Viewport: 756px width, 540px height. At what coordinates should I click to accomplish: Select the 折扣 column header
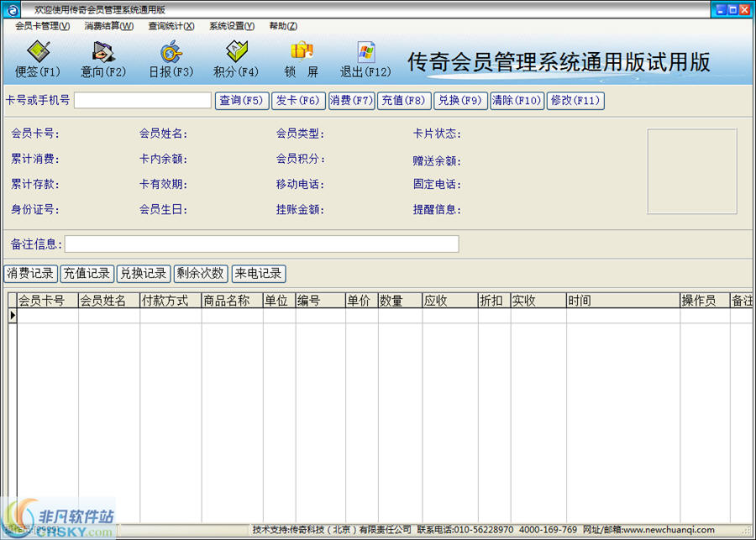(x=494, y=301)
